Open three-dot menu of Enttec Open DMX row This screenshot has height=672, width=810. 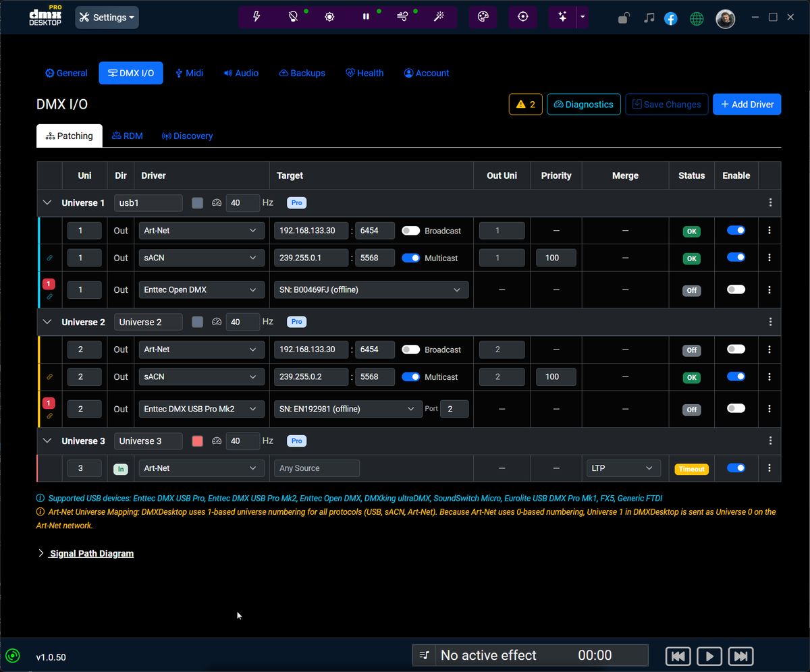pyautogui.click(x=769, y=290)
